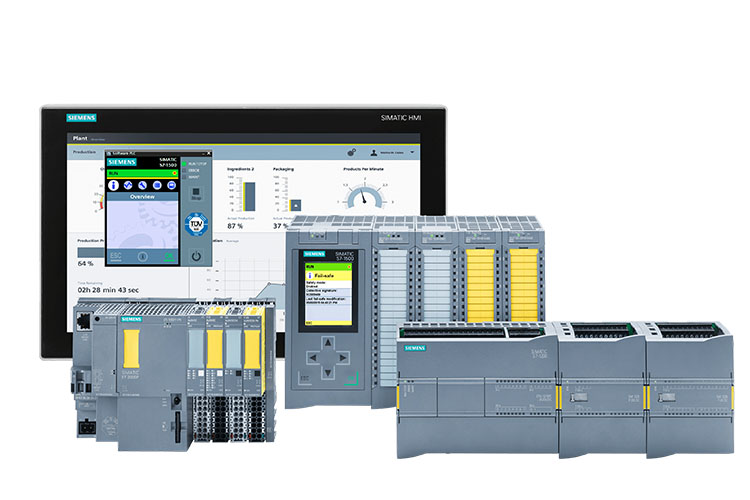Click the Ingredients 2 bar gauge
Screen dimensions: 750x500
(243, 196)
